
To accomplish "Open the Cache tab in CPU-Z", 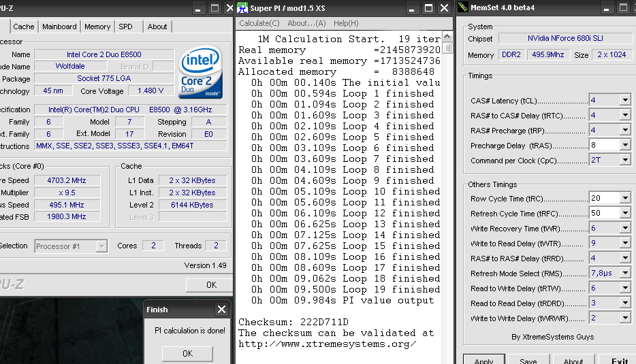I will point(24,27).
